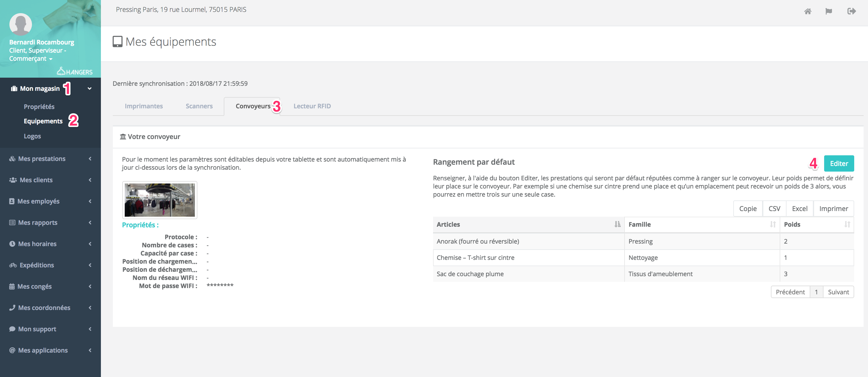The image size is (868, 377).
Task: Open Logos in the sidebar submenu
Action: tap(32, 136)
